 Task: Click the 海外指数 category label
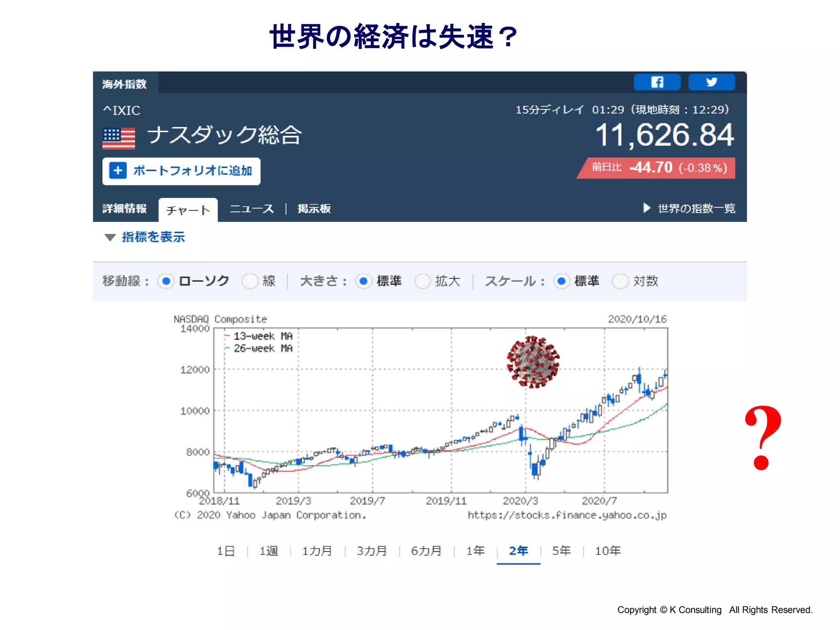click(124, 84)
